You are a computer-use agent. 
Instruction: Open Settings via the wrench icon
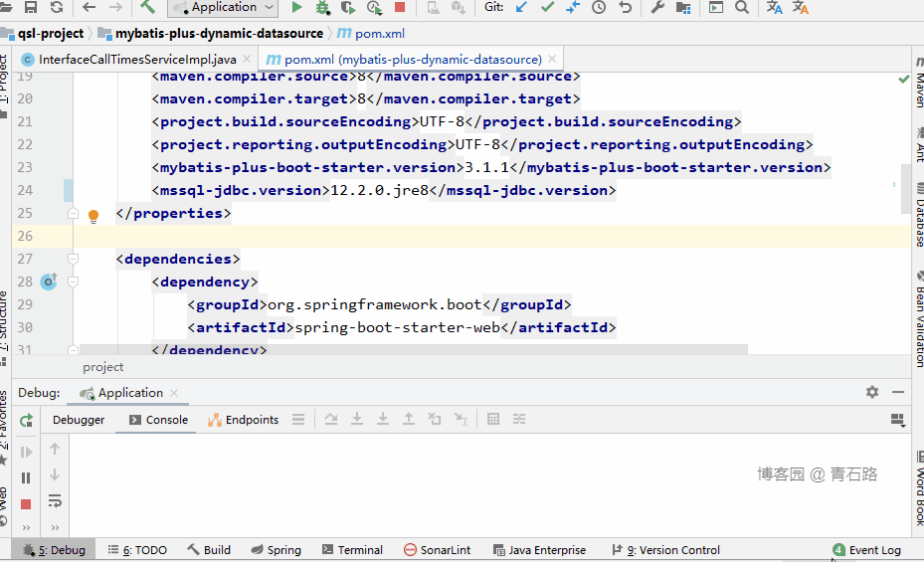[x=657, y=7]
